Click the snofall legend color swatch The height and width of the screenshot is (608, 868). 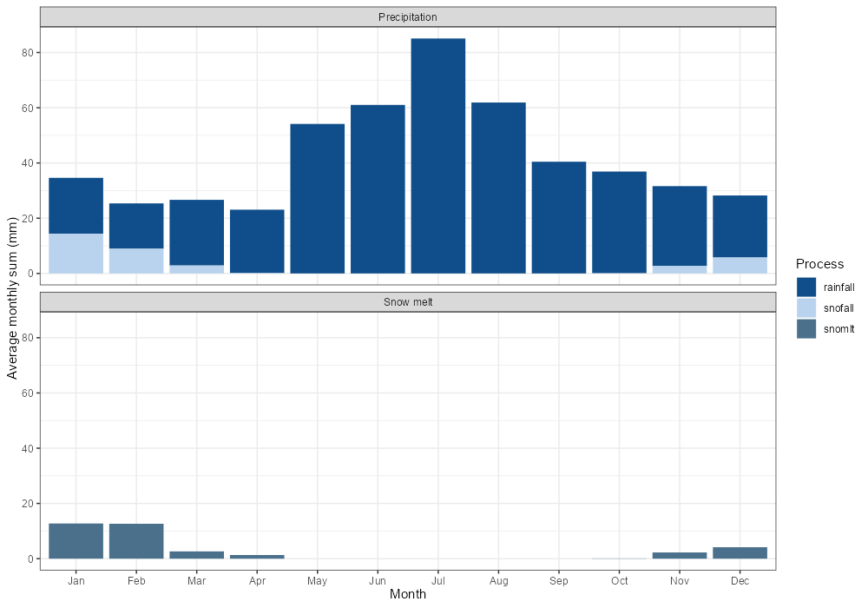806,308
